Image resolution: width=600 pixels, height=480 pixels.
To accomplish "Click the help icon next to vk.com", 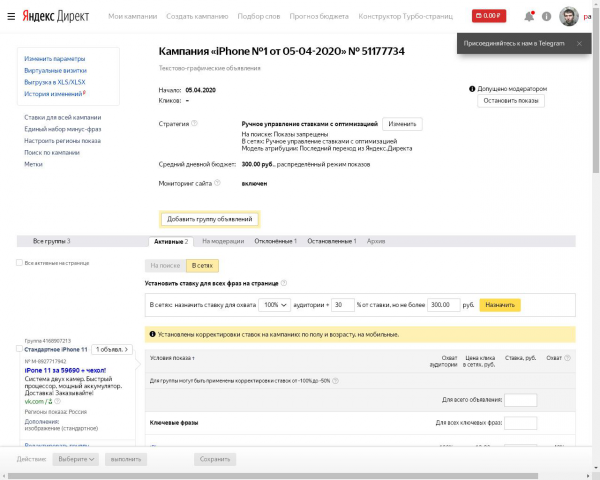I will tap(57, 401).
